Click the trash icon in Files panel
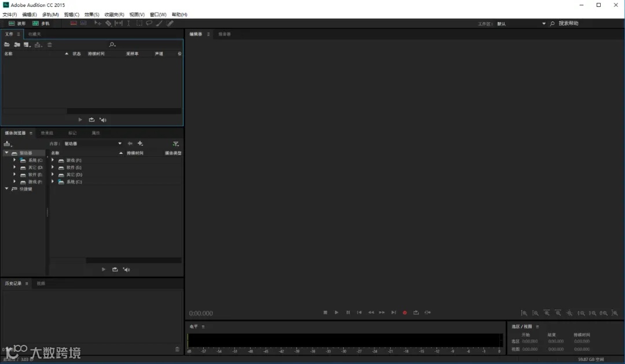Image resolution: width=625 pixels, height=364 pixels. pyautogui.click(x=49, y=45)
